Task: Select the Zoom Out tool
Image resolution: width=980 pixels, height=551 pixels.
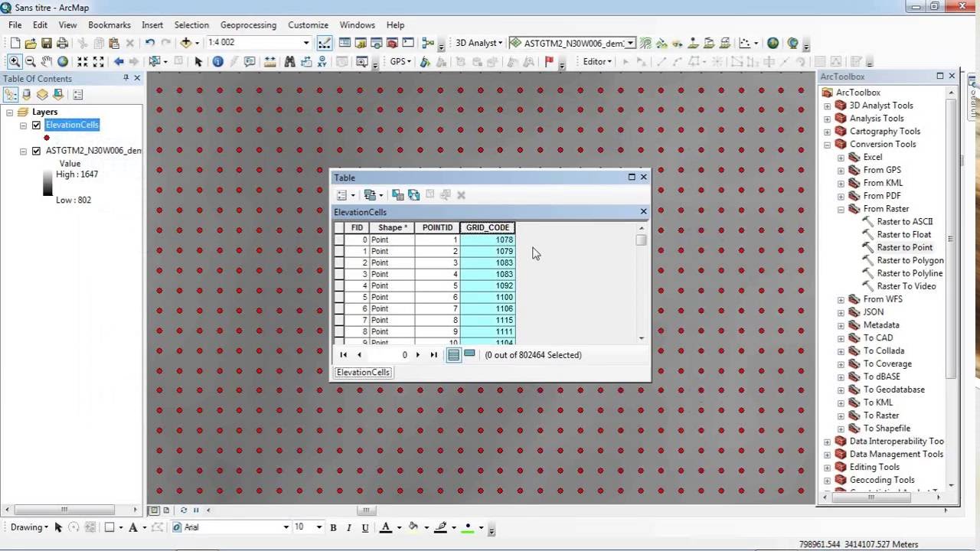Action: [x=31, y=61]
